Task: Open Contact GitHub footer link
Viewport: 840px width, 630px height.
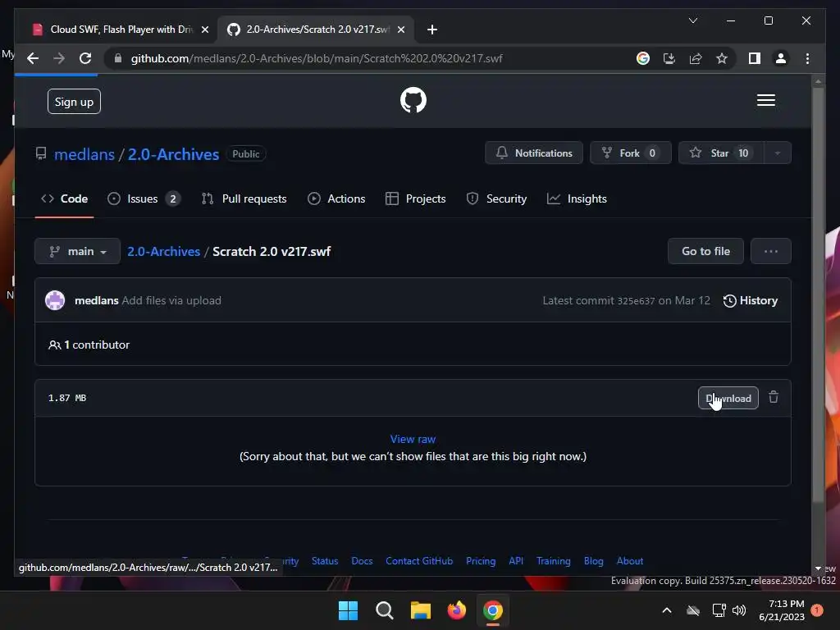Action: point(419,561)
